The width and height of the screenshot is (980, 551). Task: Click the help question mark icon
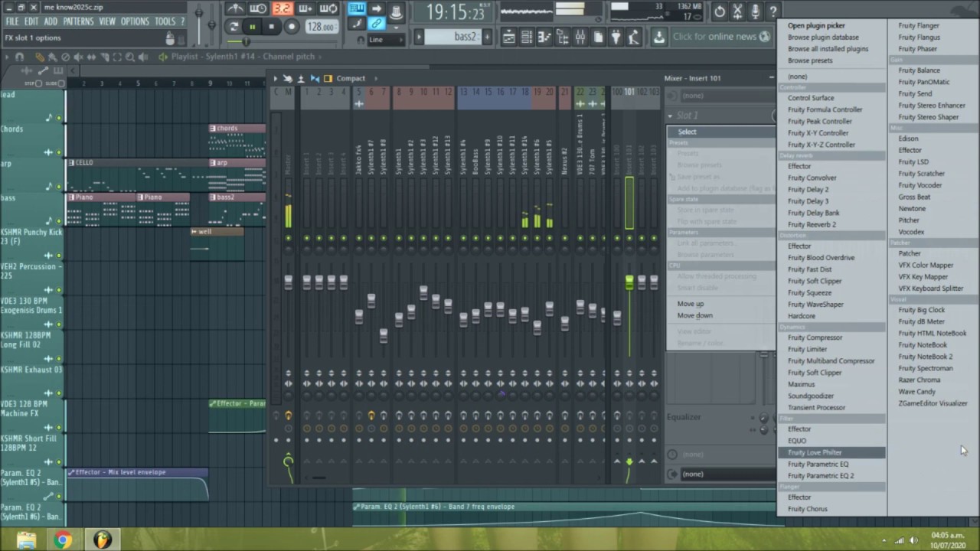[x=773, y=11]
